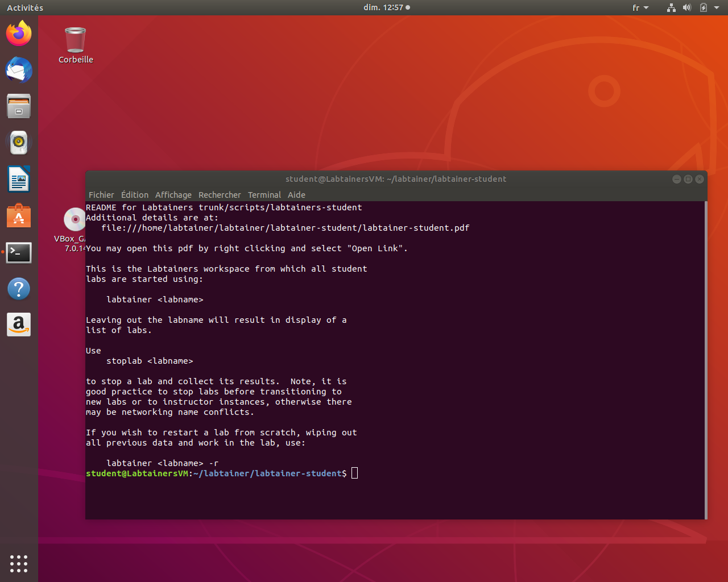Open the clock calendar dropdown
728x582 pixels.
386,8
